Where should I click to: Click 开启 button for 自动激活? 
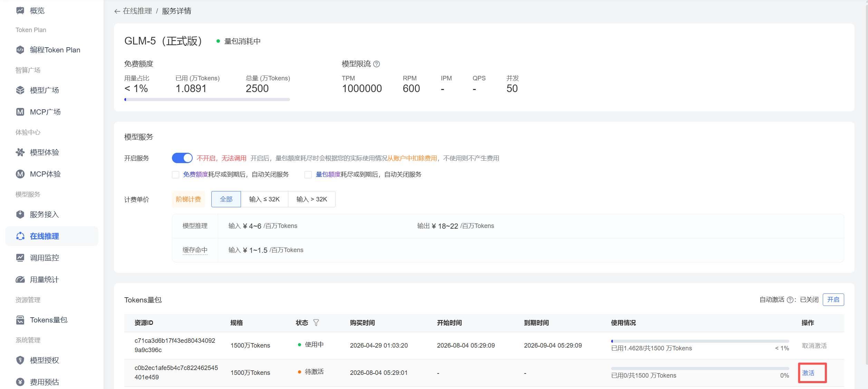coord(833,300)
